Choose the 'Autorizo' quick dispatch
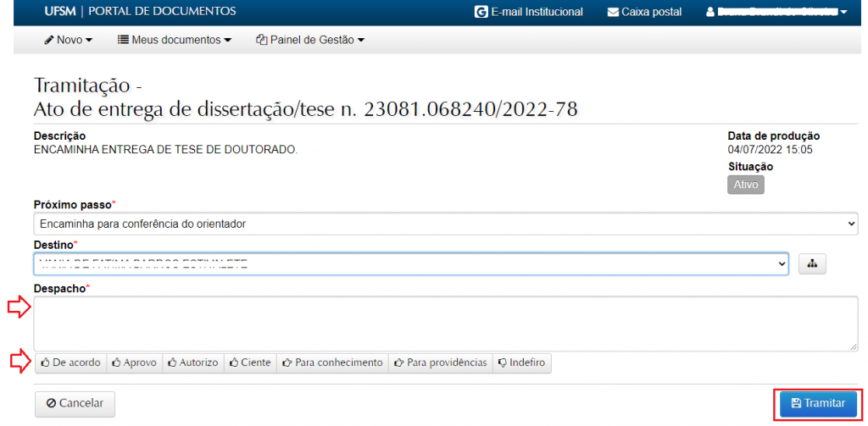The height and width of the screenshot is (426, 868). pyautogui.click(x=192, y=362)
